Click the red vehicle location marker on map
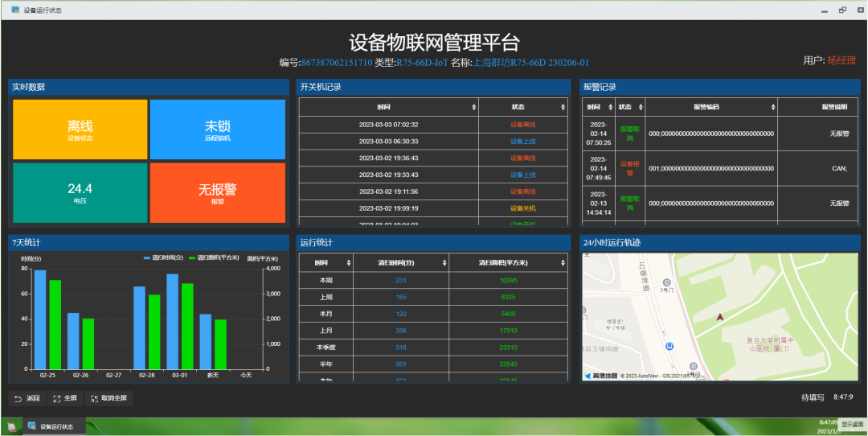868x436 pixels. coord(719,317)
